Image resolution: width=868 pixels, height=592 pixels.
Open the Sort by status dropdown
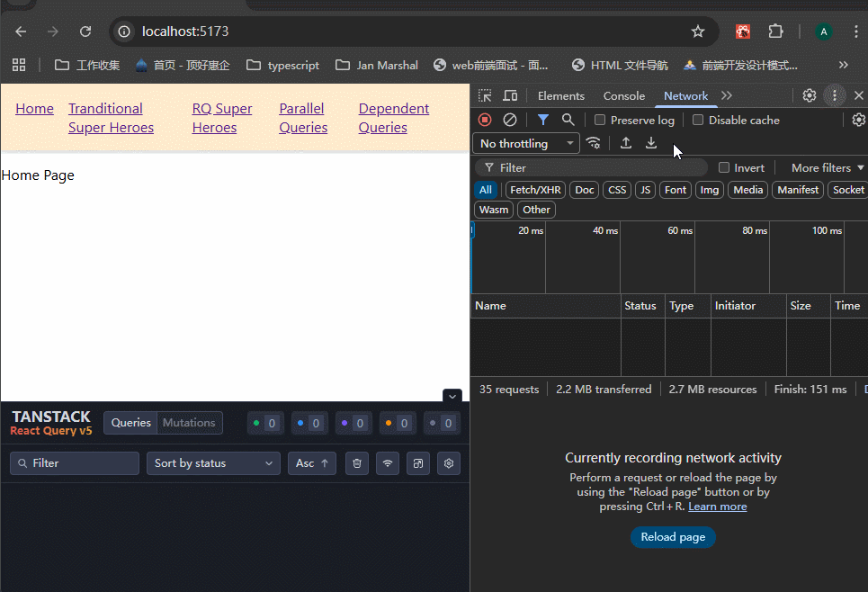tap(213, 463)
